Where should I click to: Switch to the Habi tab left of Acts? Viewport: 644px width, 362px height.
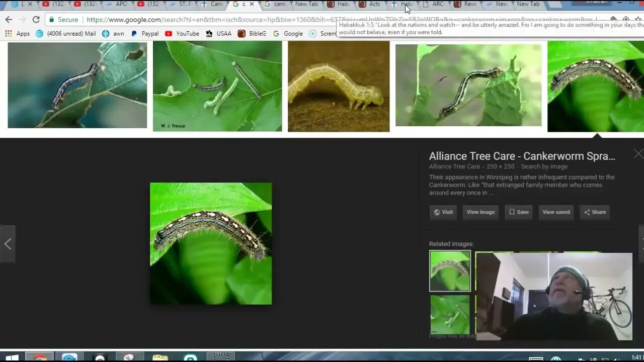click(x=339, y=4)
